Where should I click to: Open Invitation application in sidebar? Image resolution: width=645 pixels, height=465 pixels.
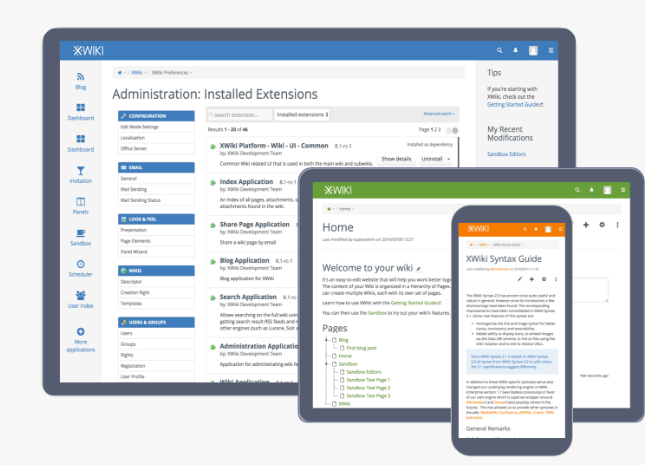pos(81,175)
